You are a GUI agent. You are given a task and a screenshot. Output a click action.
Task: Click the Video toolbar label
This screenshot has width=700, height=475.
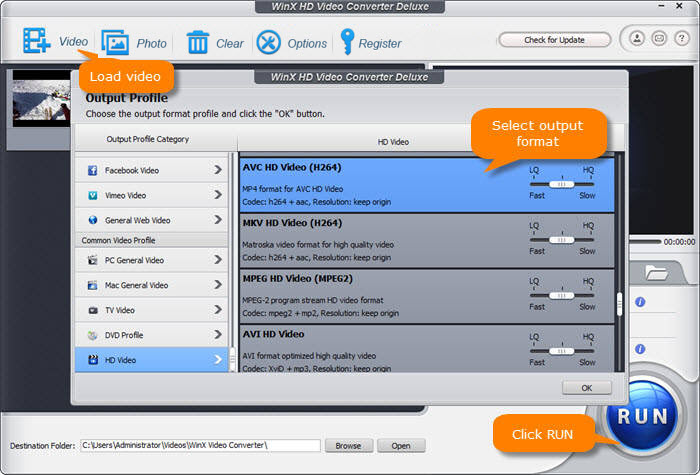point(74,42)
